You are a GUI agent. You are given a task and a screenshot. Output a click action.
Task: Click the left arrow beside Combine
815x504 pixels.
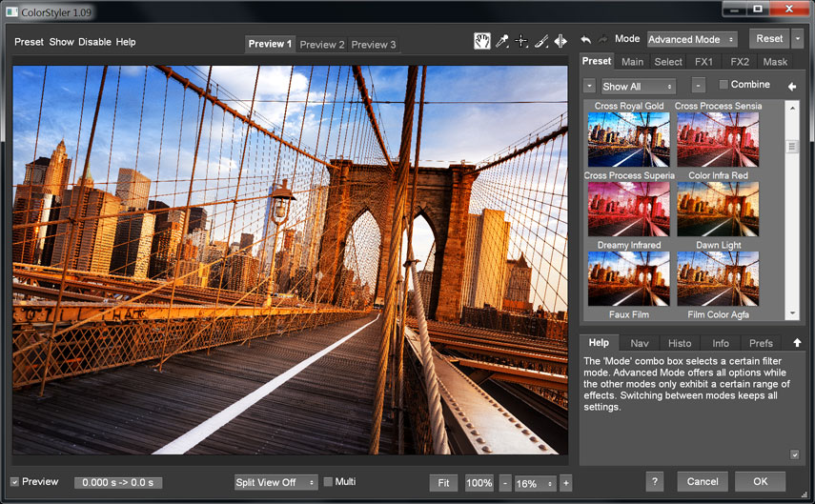(x=791, y=87)
